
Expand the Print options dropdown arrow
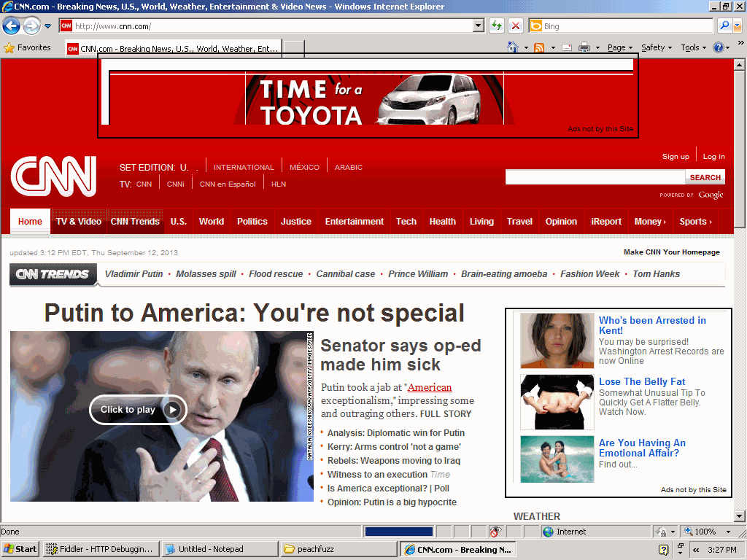(x=597, y=47)
